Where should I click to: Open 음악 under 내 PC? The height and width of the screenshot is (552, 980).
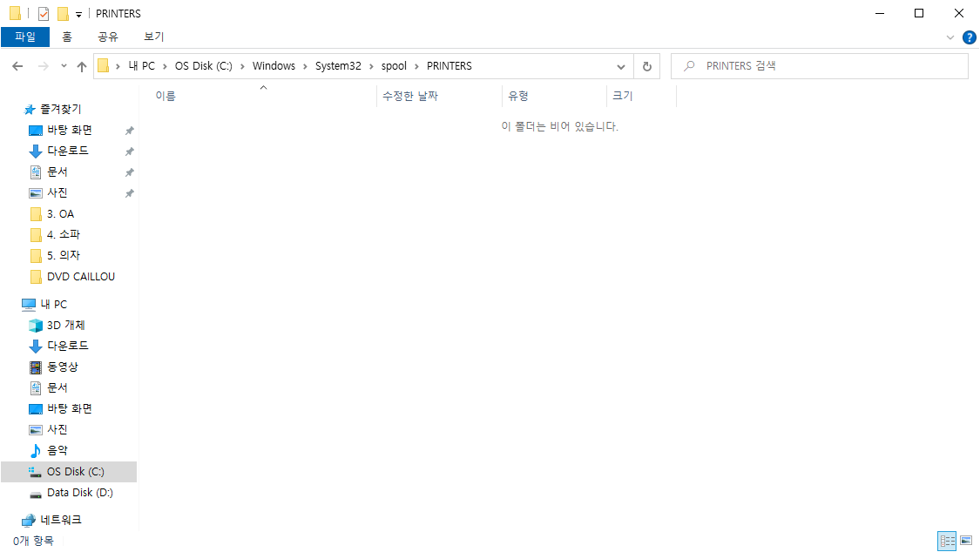pos(57,450)
